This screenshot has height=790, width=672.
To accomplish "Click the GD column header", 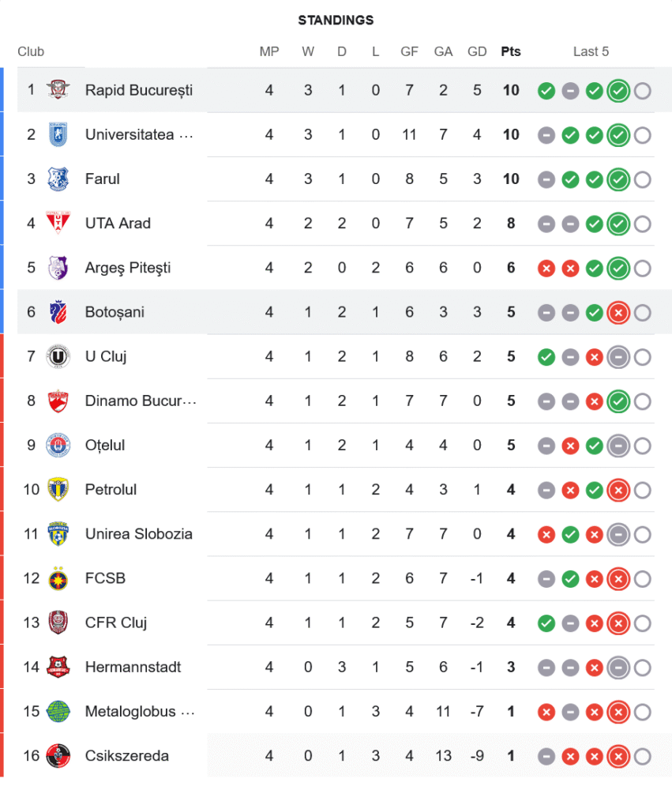I will pyautogui.click(x=477, y=52).
